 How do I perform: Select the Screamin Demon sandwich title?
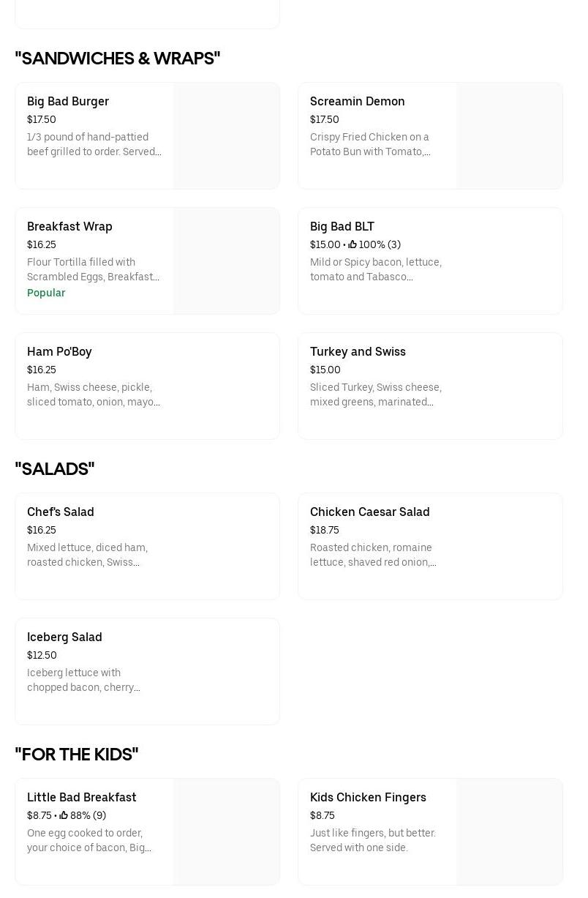tap(357, 101)
